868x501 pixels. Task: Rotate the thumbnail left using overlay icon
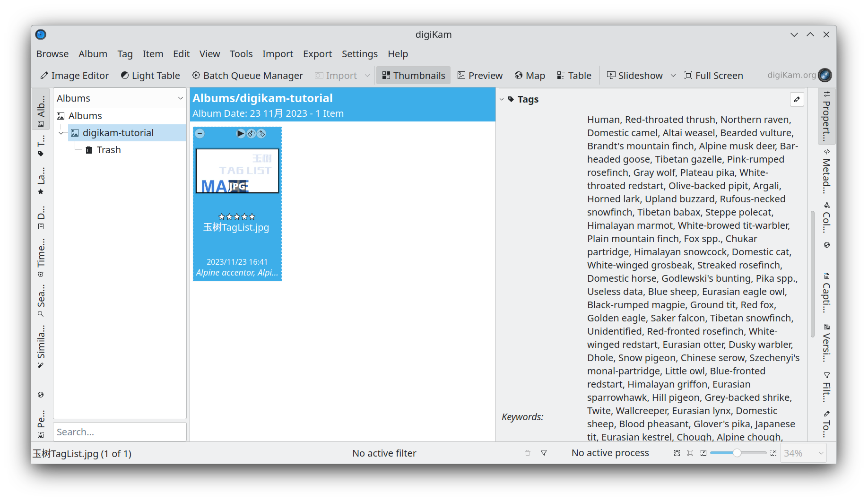coord(251,134)
